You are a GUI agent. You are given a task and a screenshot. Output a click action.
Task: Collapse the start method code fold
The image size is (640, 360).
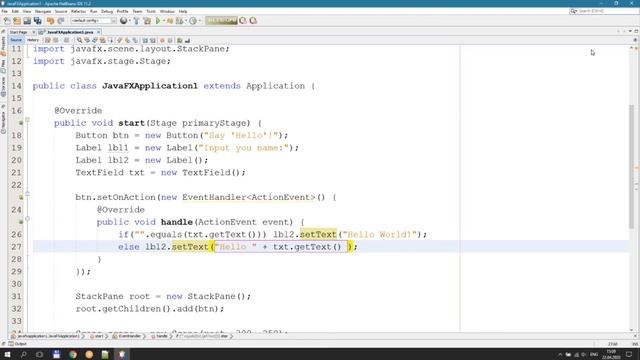click(x=27, y=120)
